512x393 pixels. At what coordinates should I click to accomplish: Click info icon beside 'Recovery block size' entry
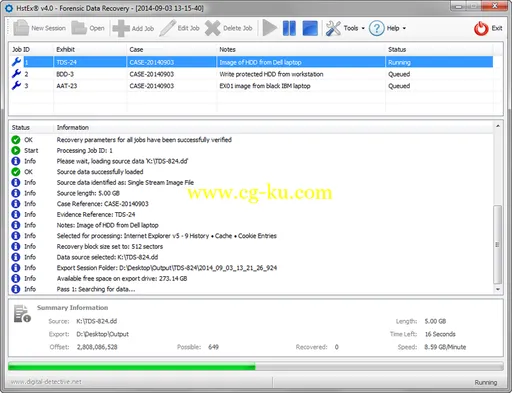(16, 246)
